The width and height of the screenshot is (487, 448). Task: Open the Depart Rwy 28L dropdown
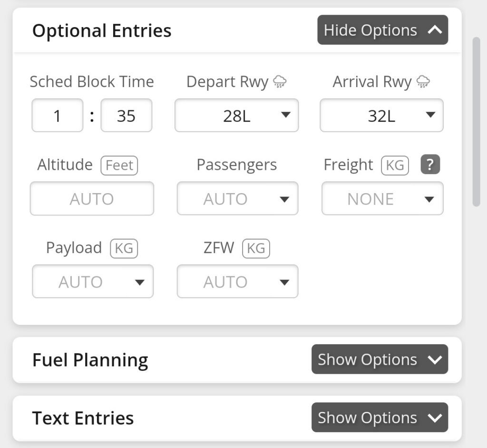237,115
